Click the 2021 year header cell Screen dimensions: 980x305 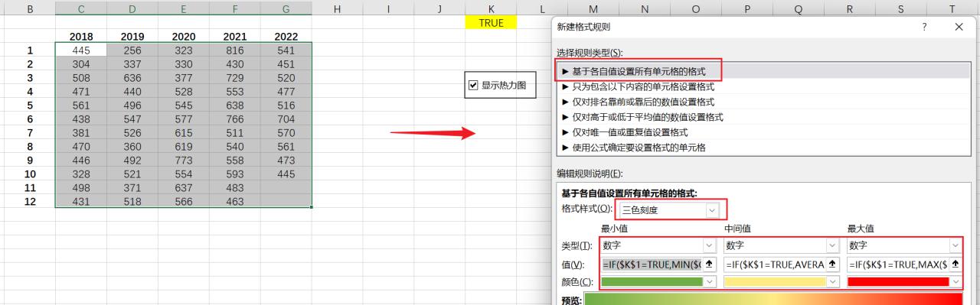coord(235,37)
